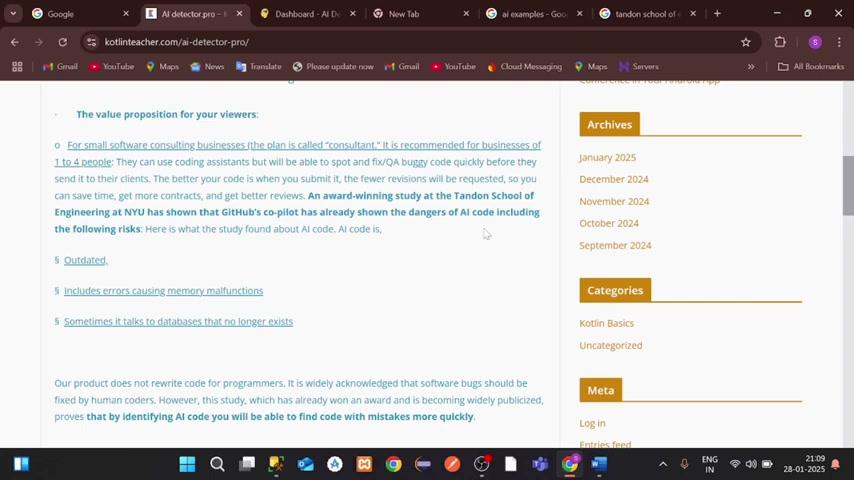Image resolution: width=854 pixels, height=480 pixels.
Task: Bookmark this page with the star icon
Action: tap(746, 42)
